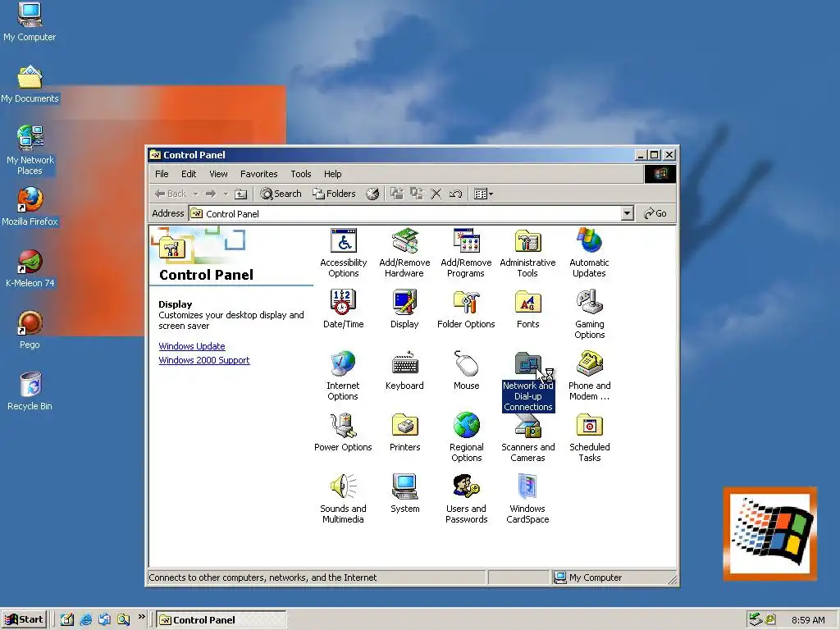Open Scheduled Tasks folder
Image resolution: width=840 pixels, height=630 pixels.
[x=589, y=438]
